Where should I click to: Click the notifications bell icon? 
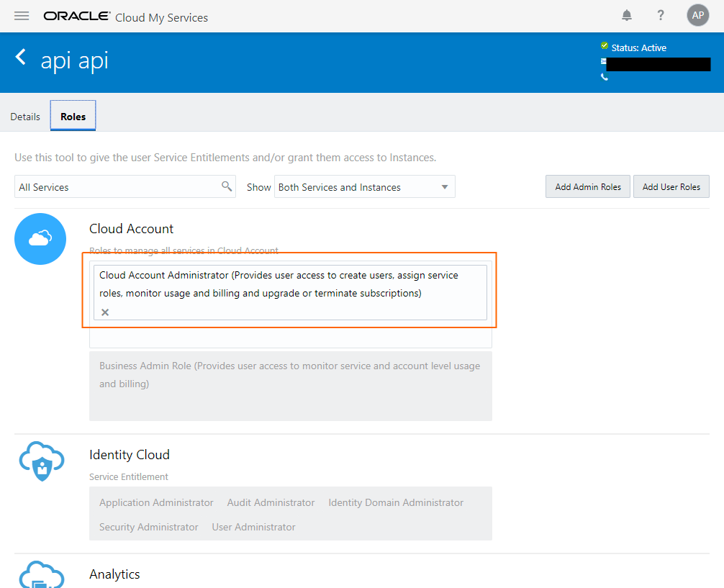(627, 16)
